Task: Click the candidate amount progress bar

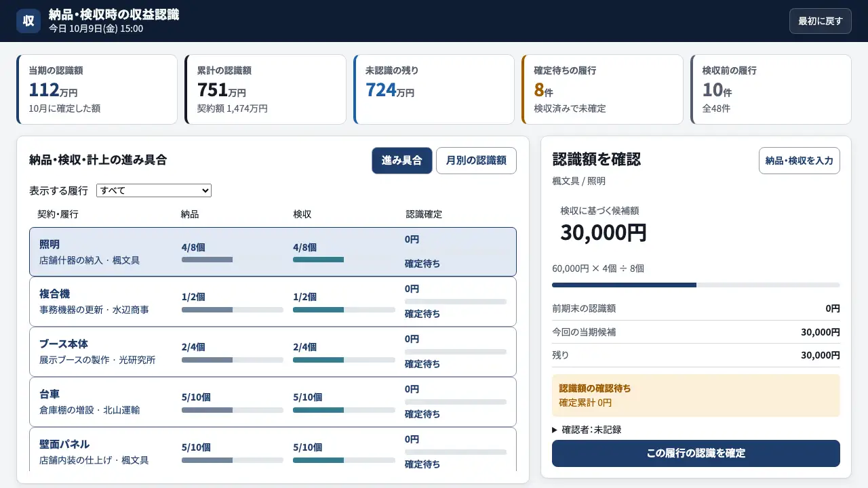Action: pyautogui.click(x=696, y=285)
